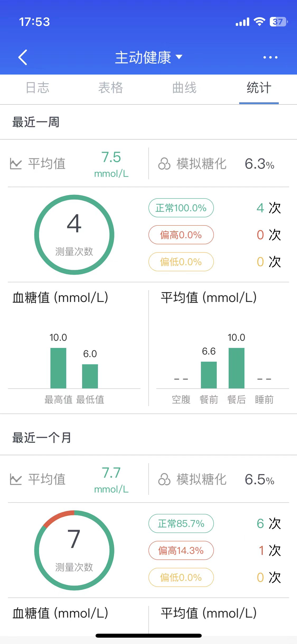Tap the 偏高14.3% pill label
The image size is (297, 644).
[x=181, y=551]
